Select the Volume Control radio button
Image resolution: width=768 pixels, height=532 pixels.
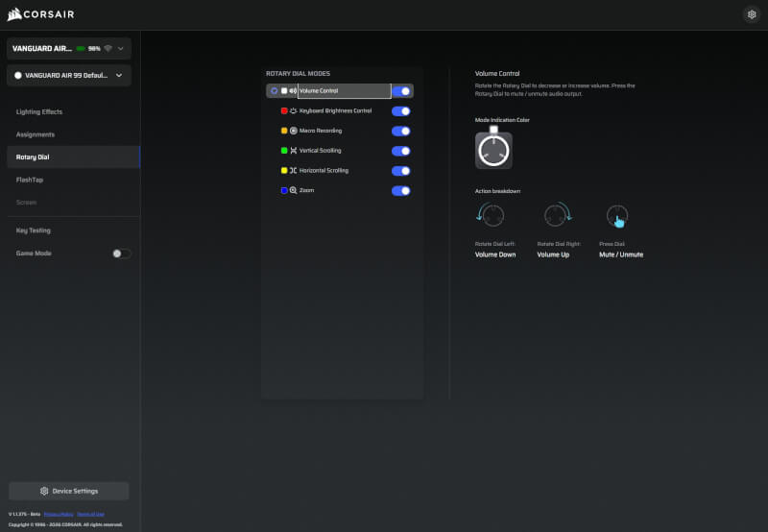coord(275,91)
